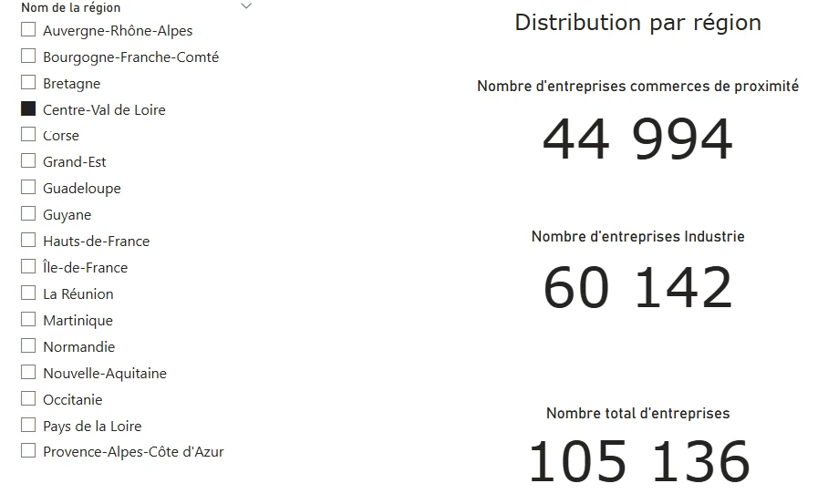This screenshot has width=818, height=504.
Task: Select the Guadeloupe checkbox
Action: (28, 188)
